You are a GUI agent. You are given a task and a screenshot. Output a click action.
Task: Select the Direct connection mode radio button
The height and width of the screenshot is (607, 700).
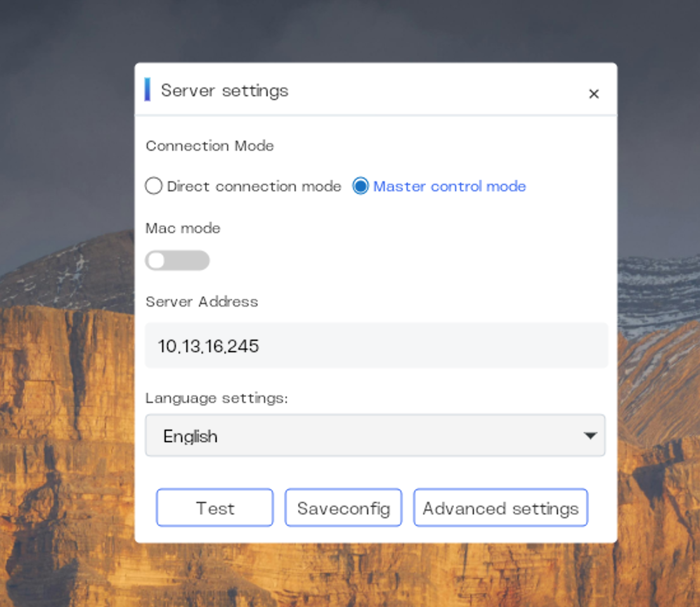pos(153,186)
